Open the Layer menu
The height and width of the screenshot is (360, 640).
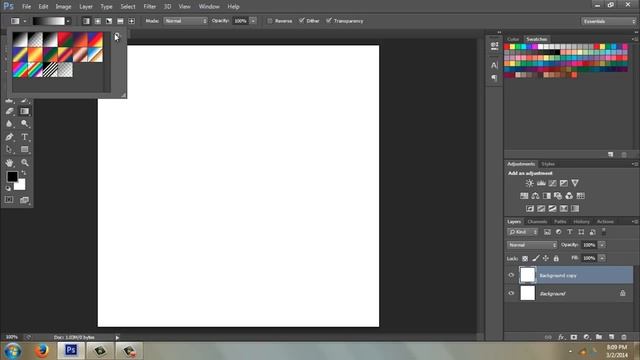click(x=86, y=7)
